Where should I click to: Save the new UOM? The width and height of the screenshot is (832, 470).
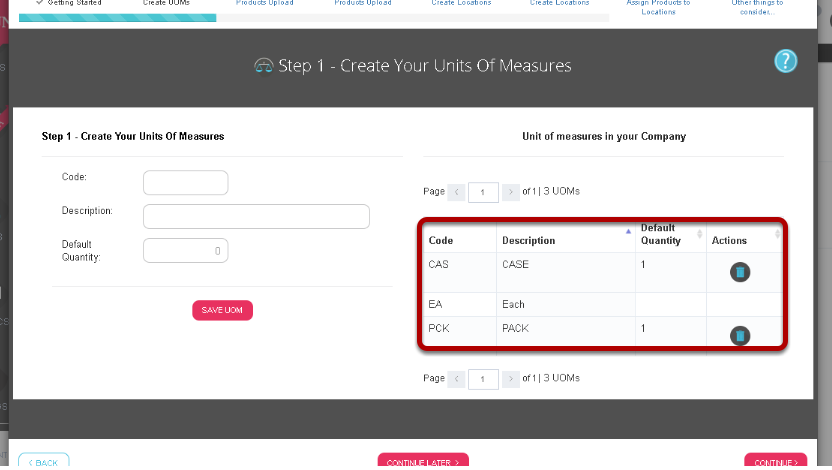222,310
